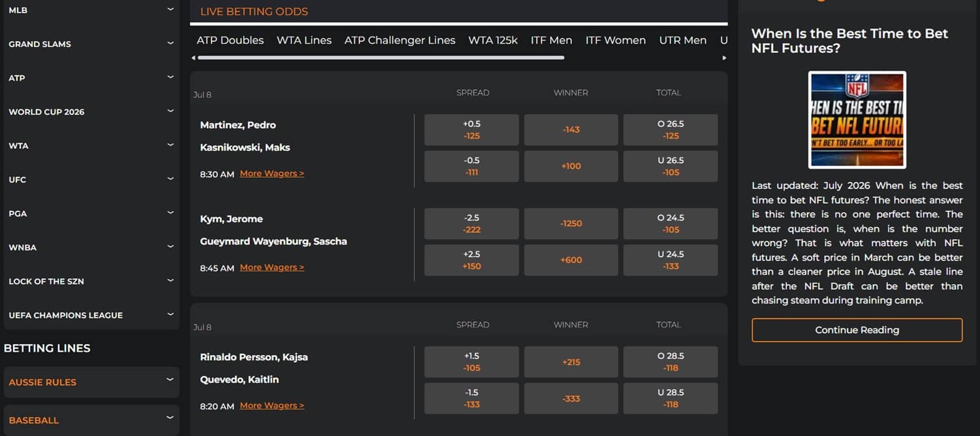Open the WTA 125k tab
980x436 pixels.
point(493,40)
